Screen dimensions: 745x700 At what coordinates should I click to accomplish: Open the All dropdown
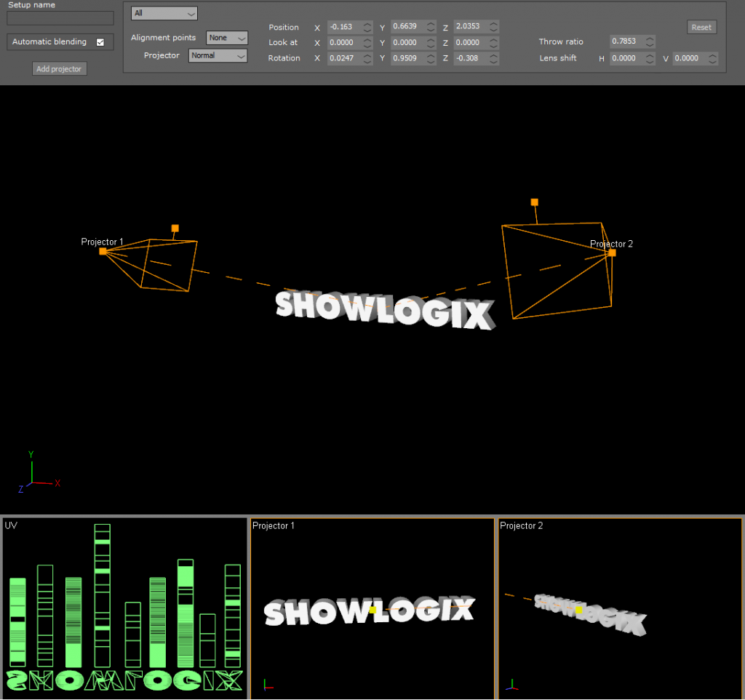(164, 13)
